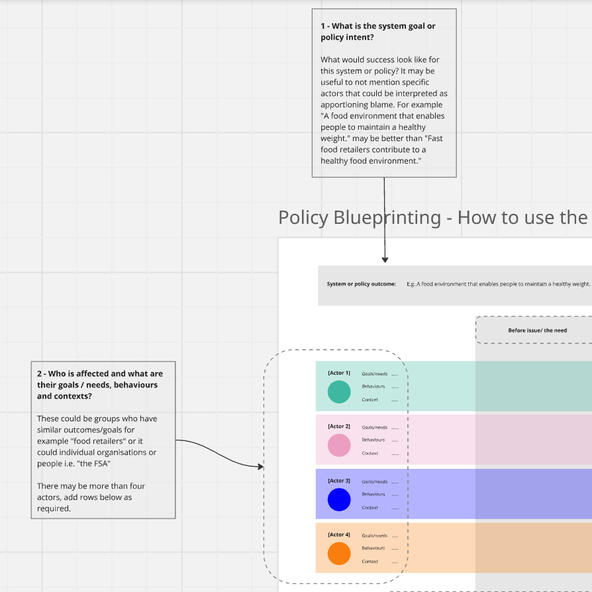Click the [Actor 2] label
The width and height of the screenshot is (592, 592).
(339, 426)
